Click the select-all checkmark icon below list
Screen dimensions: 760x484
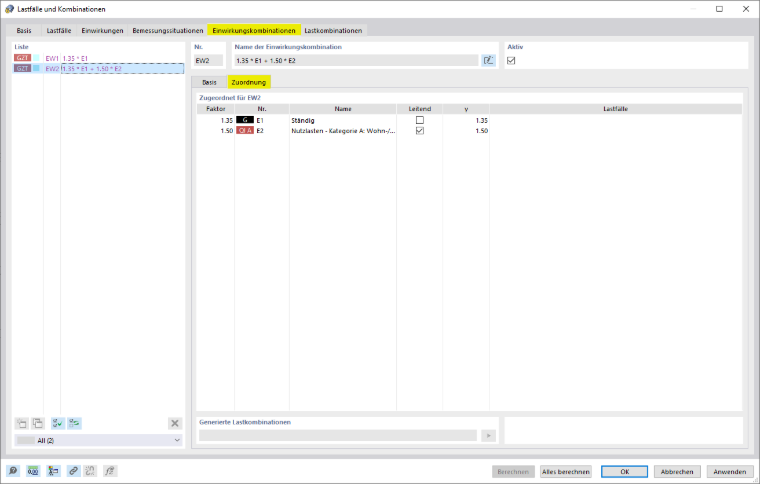(x=58, y=423)
